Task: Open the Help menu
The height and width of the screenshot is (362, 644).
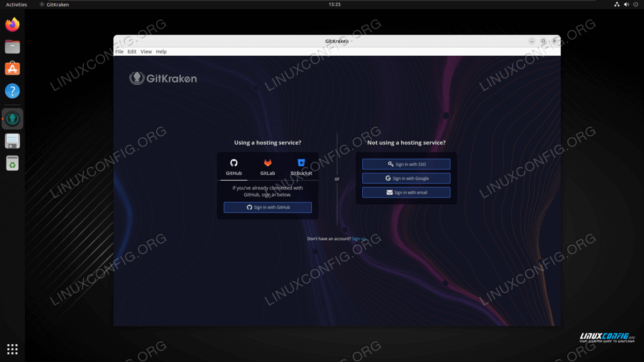Action: pyautogui.click(x=161, y=51)
